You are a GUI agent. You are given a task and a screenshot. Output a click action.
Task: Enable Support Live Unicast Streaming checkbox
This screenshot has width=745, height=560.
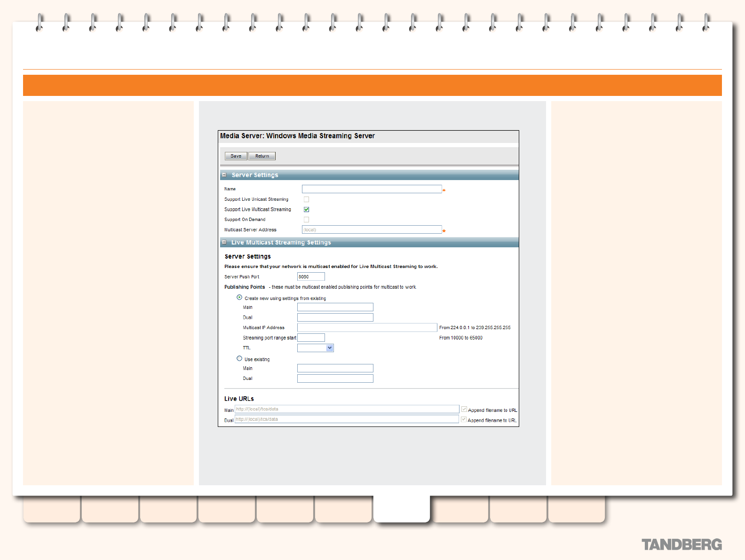(306, 199)
